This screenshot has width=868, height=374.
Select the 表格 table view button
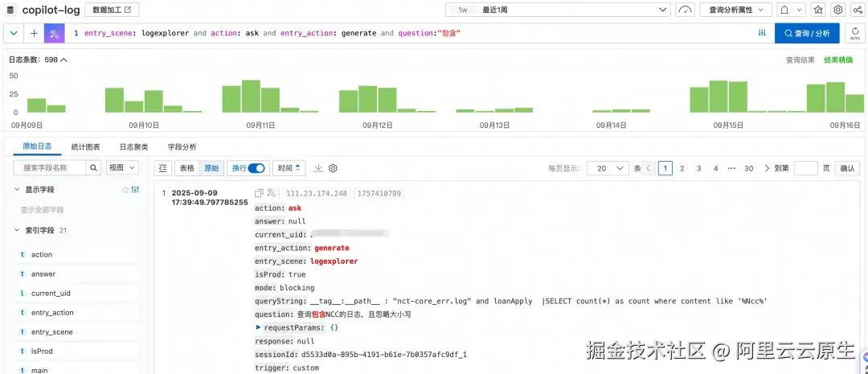coord(186,168)
